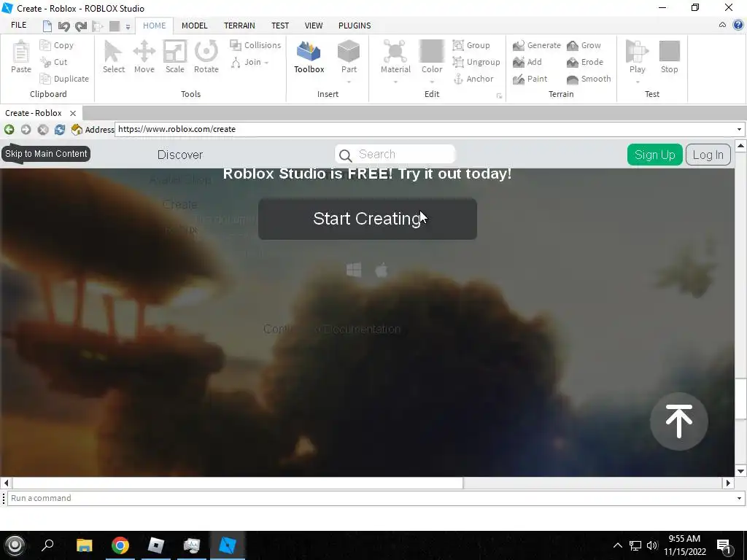Click Duplicate in the Clipboard group
Screen dimensions: 747x560
(x=64, y=79)
